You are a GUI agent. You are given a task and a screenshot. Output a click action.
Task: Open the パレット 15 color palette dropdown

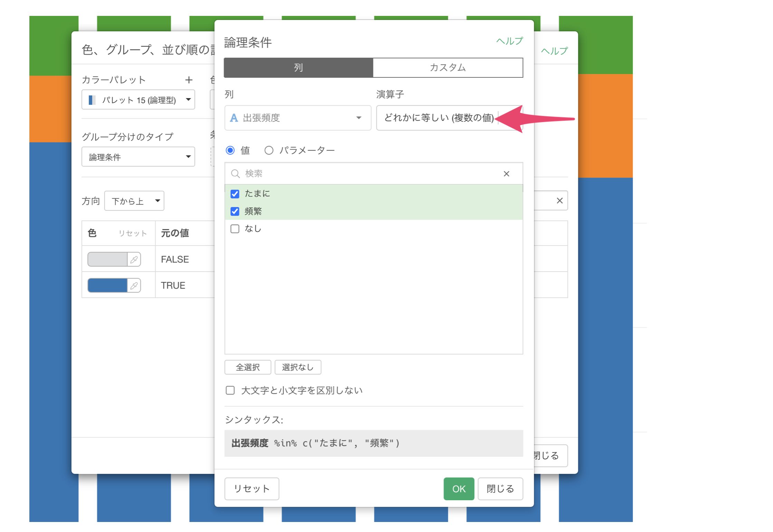click(x=138, y=100)
